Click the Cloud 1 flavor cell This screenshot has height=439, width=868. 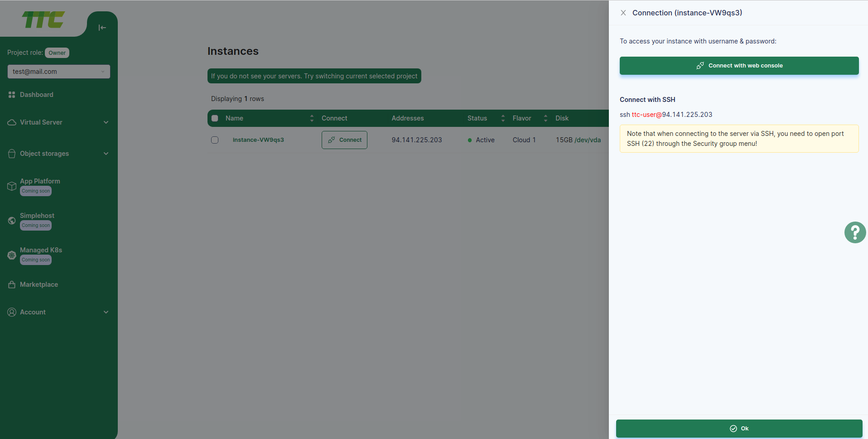click(524, 140)
